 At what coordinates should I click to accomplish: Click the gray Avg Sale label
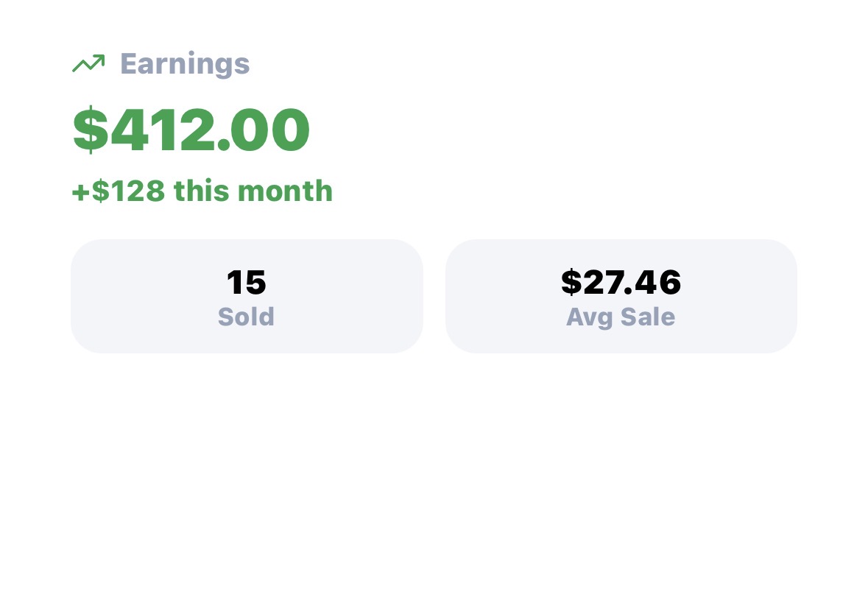pyautogui.click(x=621, y=317)
